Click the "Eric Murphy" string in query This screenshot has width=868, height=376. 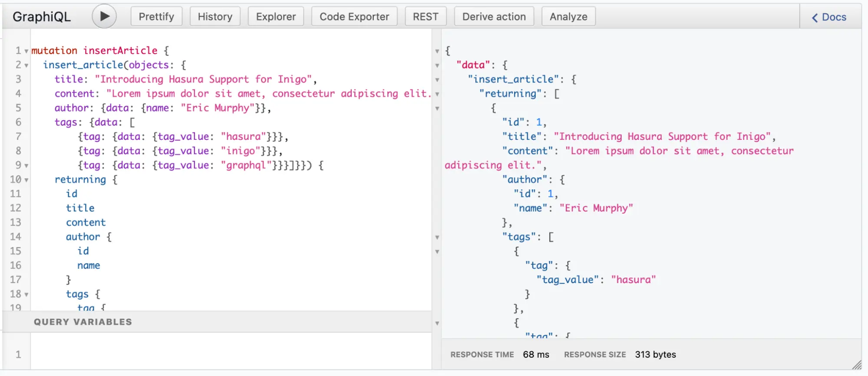218,108
